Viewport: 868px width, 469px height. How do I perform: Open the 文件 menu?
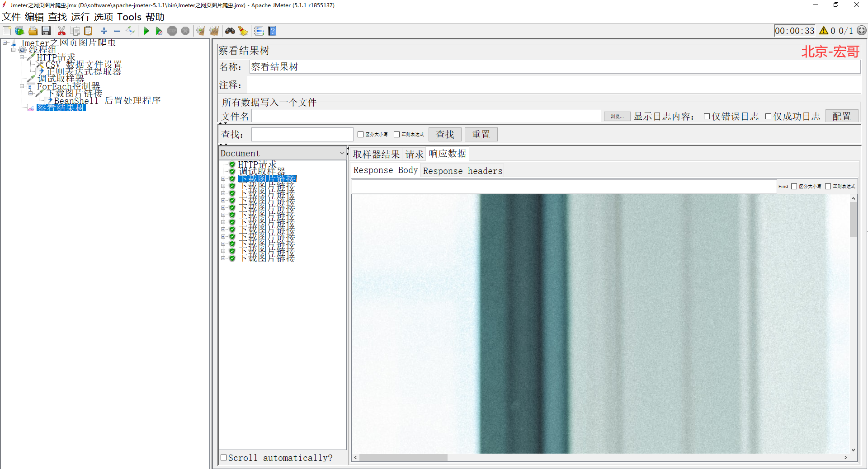[x=11, y=17]
